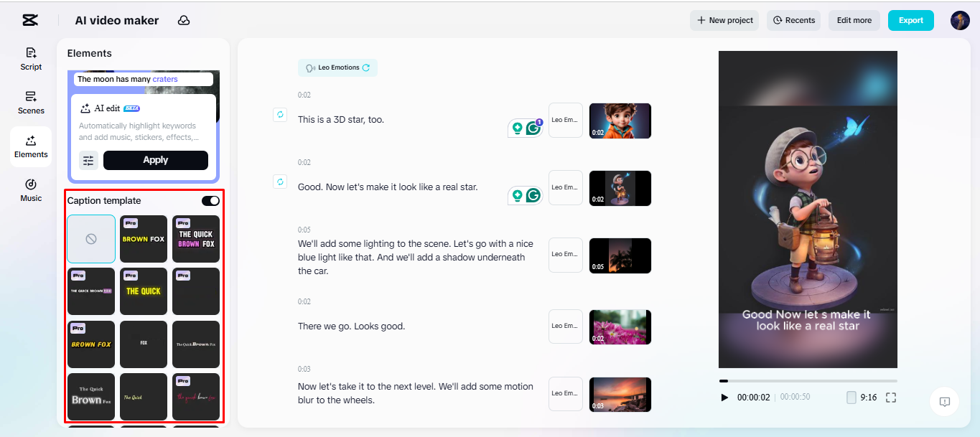Open AI edit advanced settings icon
This screenshot has width=980, height=437.
[88, 160]
